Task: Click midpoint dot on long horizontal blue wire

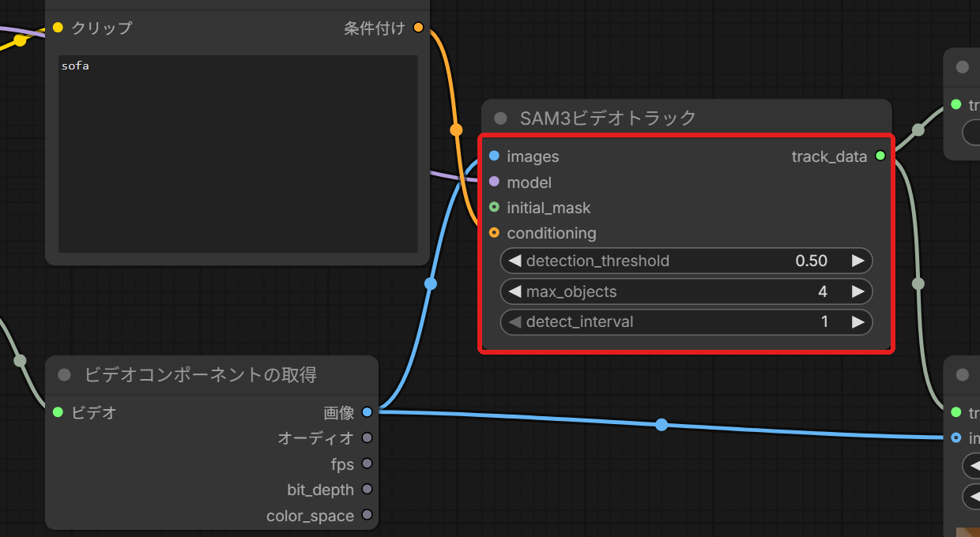Action: 661,425
